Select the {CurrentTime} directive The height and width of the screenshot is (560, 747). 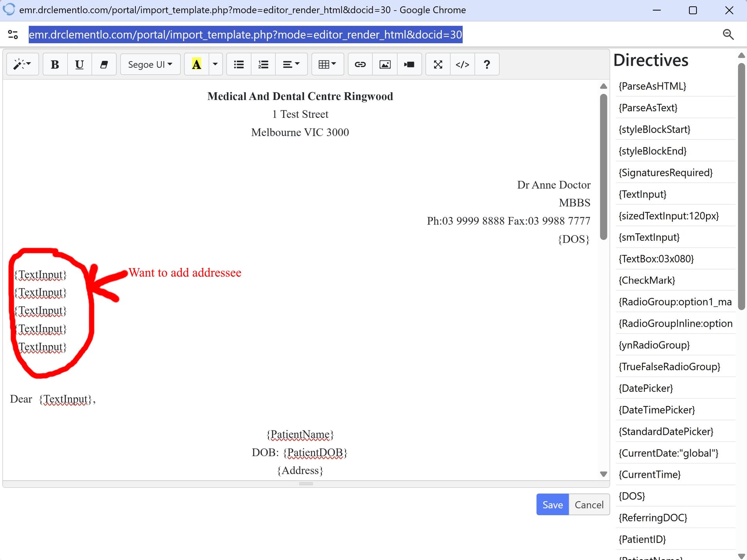tap(675, 474)
